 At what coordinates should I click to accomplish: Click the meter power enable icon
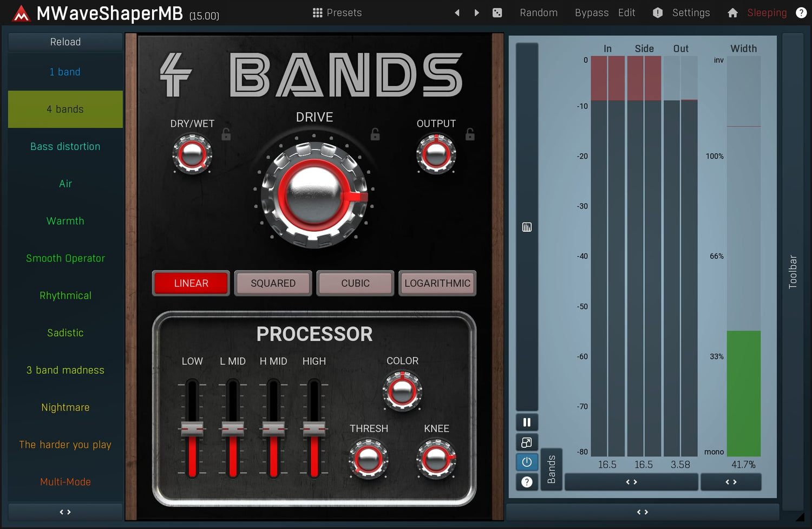(527, 462)
